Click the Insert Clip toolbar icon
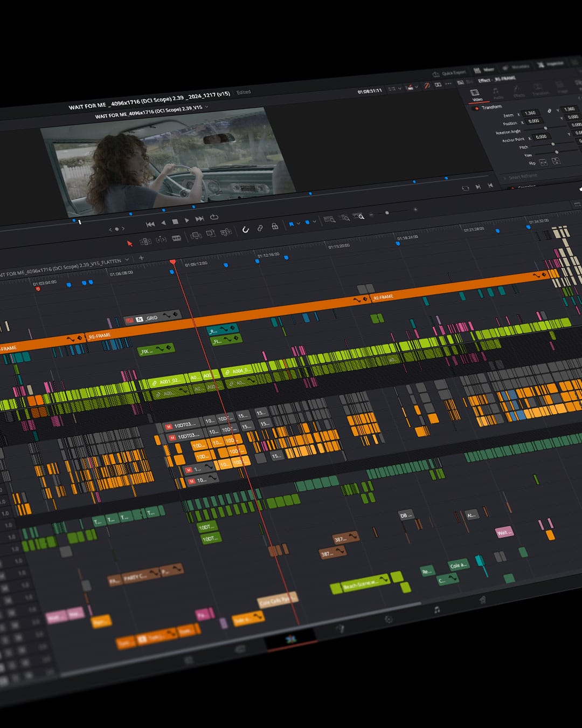The image size is (582, 728). 196,236
